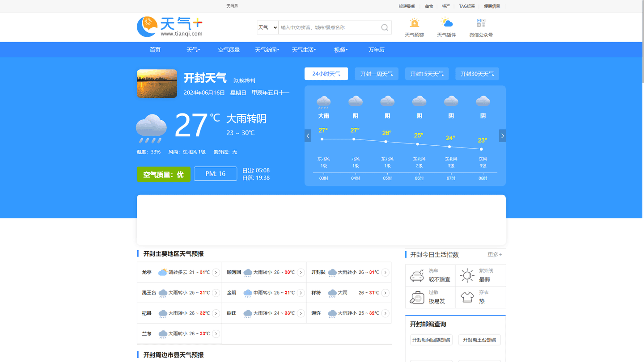Click the 龙亭 district name

click(x=147, y=272)
